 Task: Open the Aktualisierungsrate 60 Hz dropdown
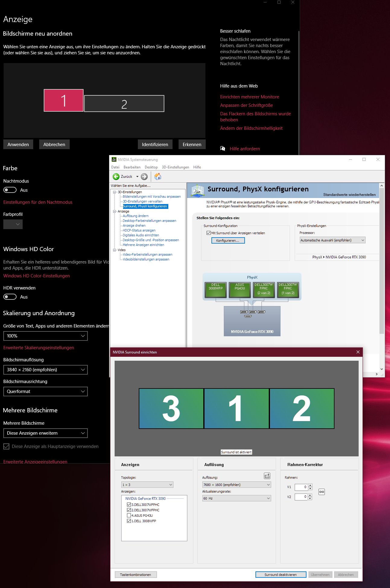[237, 498]
